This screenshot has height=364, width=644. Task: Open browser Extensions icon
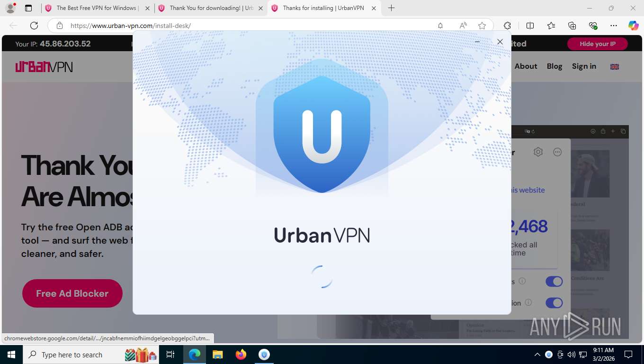[507, 26]
